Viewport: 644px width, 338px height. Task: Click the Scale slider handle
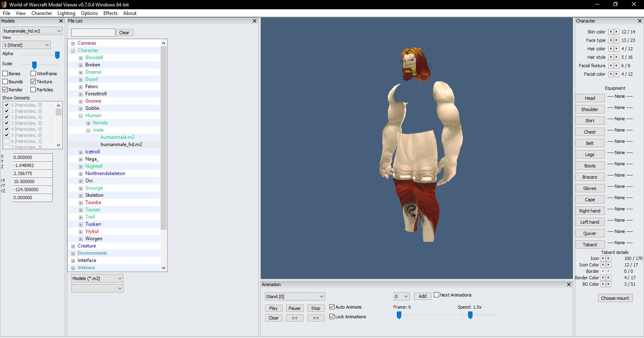[34, 65]
